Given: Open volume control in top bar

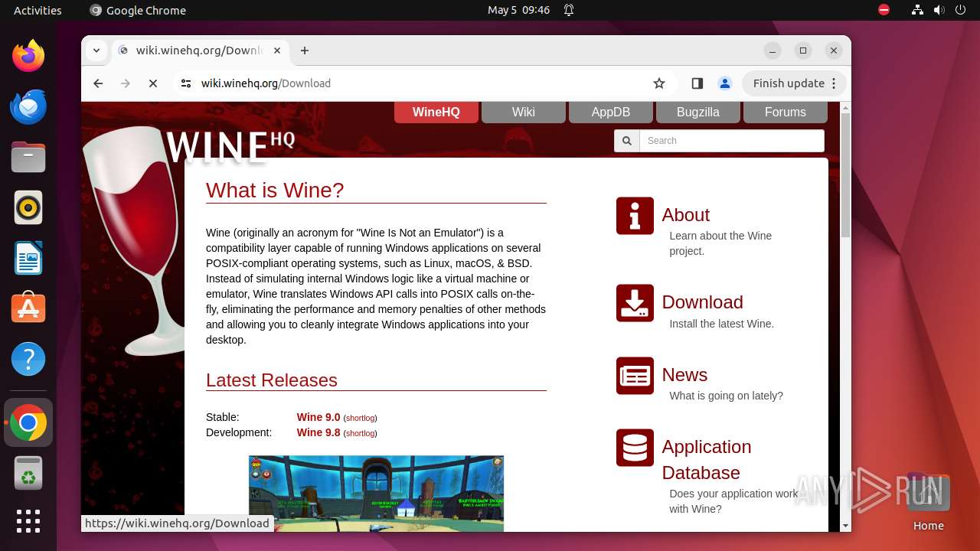Looking at the screenshot, I should (939, 10).
